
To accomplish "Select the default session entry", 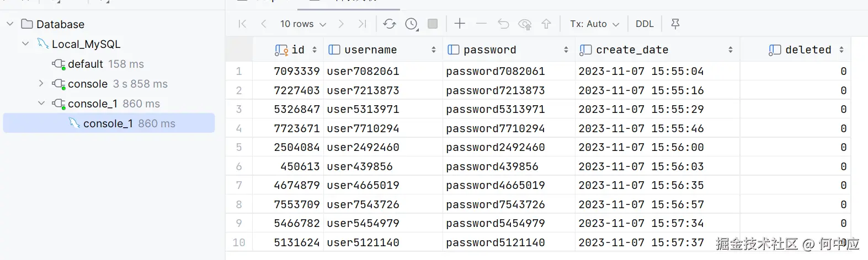I will coord(98,64).
